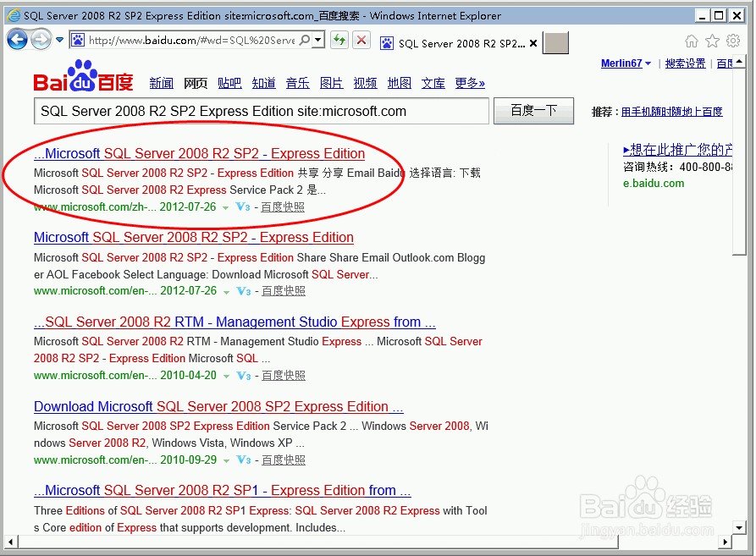
Task: Open Download Microsoft SQL Server 2008 SP2 Express link
Action: click(218, 407)
